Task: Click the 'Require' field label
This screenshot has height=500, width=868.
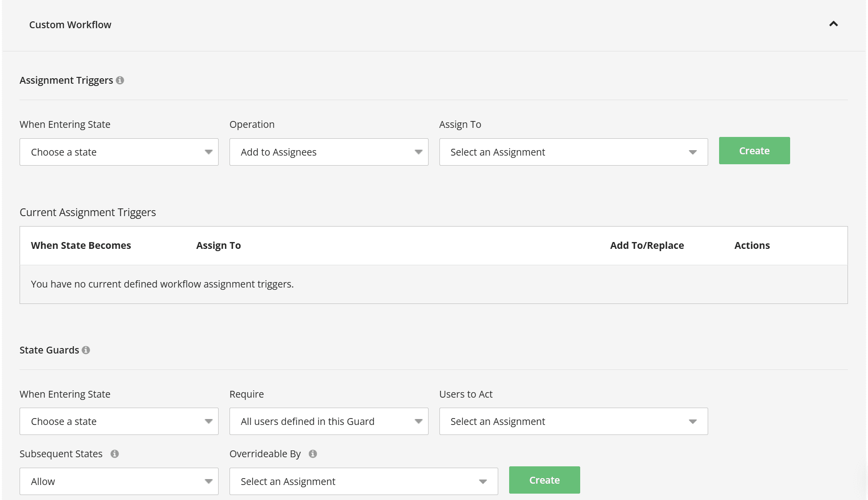Action: click(246, 394)
